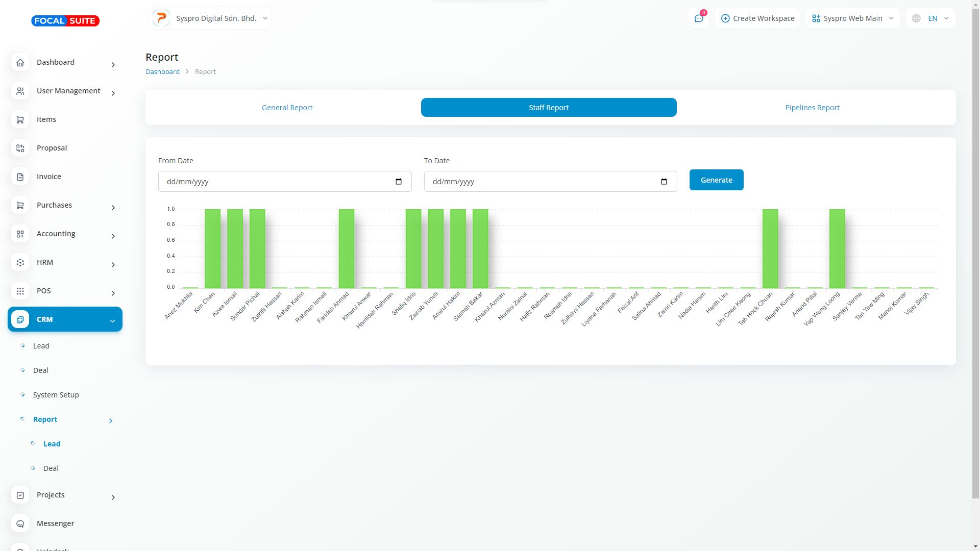The width and height of the screenshot is (980, 551).
Task: Click the Teh Hock Chuan green bar
Action: coord(770,249)
